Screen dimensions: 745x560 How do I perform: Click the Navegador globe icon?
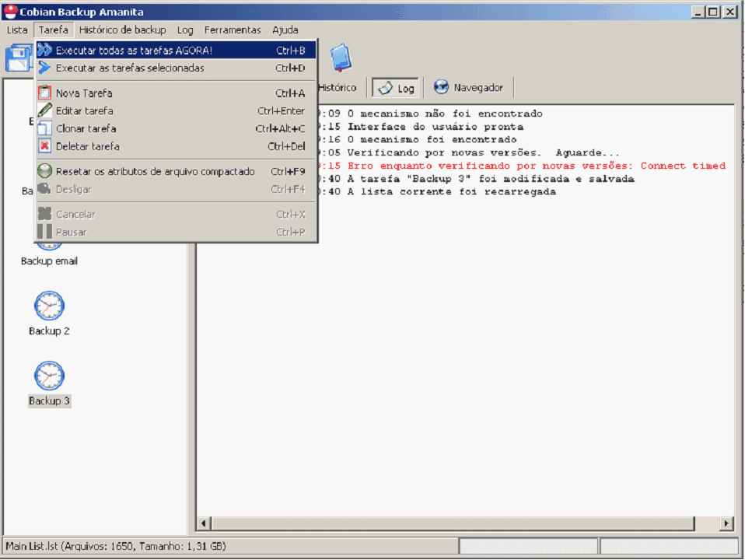tap(441, 87)
